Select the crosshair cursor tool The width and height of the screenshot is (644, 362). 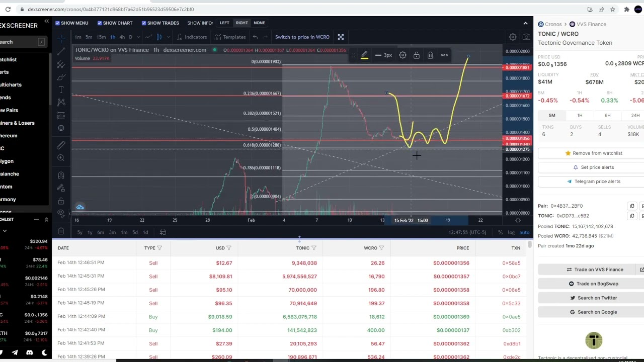pos(61,39)
